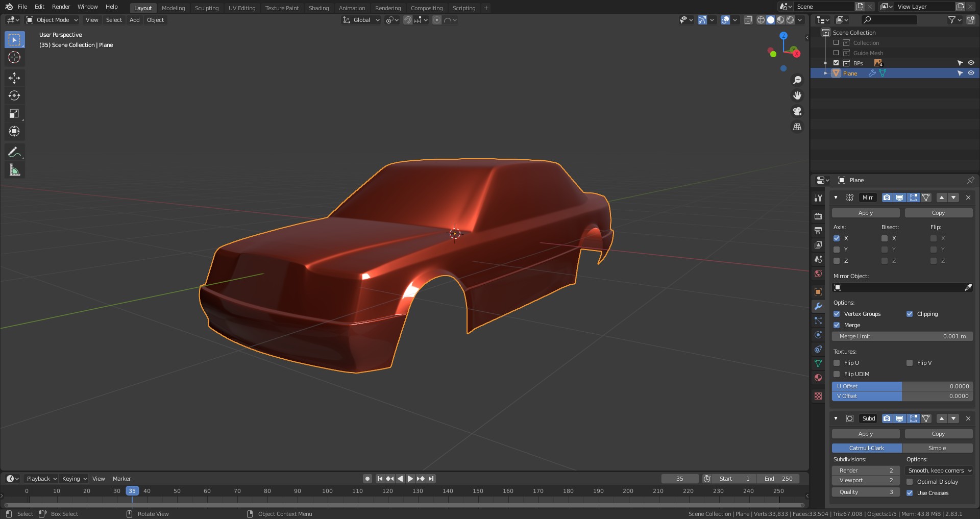The height and width of the screenshot is (519, 980).
Task: Select the Scale tool
Action: coord(14,113)
